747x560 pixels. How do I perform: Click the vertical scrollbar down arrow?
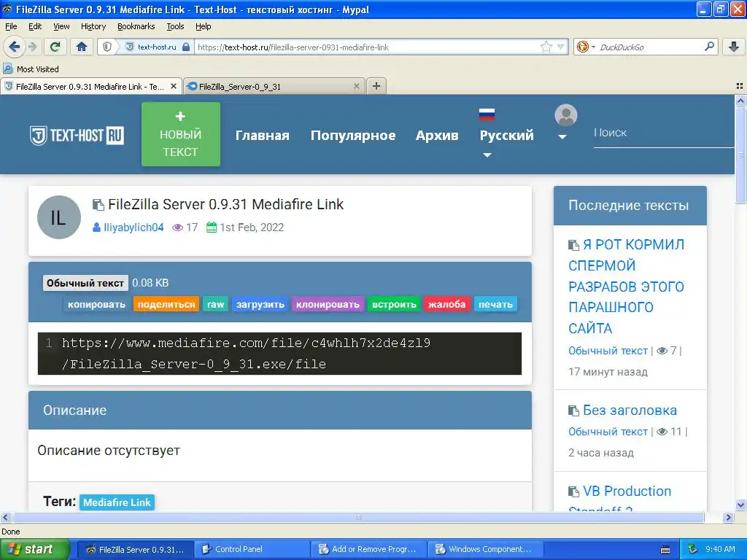pyautogui.click(x=740, y=505)
